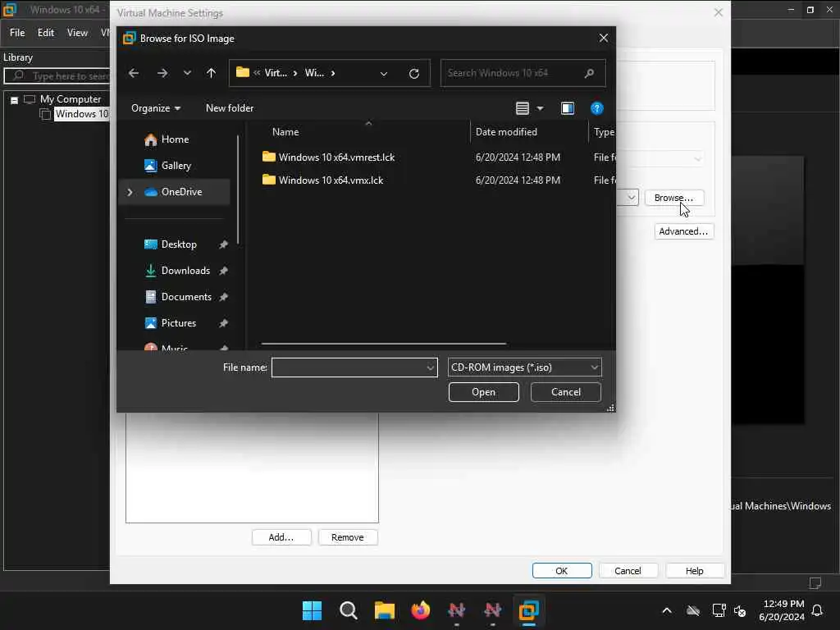The width and height of the screenshot is (840, 630).
Task: Open the Windows Start menu
Action: [312, 610]
